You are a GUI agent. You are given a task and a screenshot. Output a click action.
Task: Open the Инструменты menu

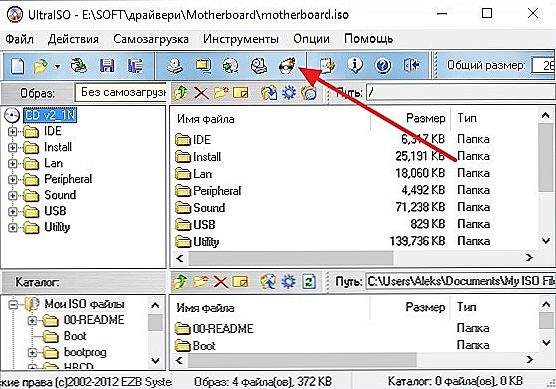coord(241,39)
